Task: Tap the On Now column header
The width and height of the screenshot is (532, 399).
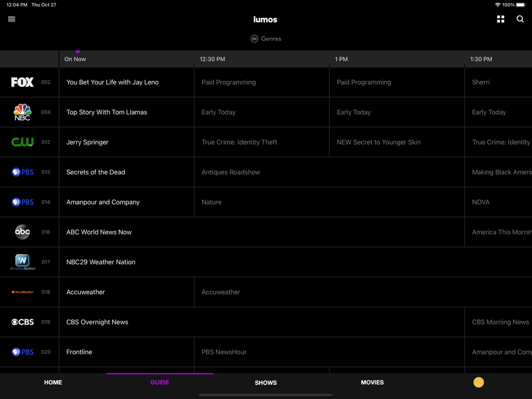Action: [75, 59]
